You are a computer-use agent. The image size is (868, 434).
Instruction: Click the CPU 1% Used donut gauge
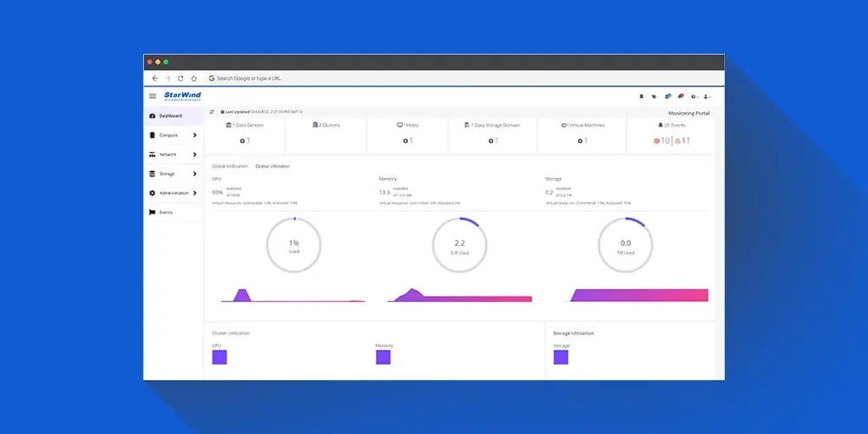[x=293, y=246]
